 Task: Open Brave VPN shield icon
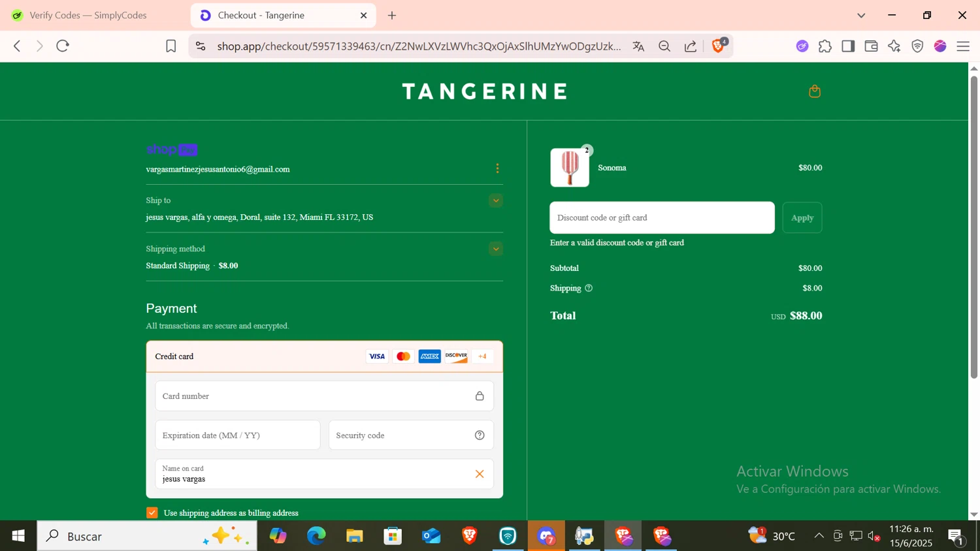[x=917, y=46]
